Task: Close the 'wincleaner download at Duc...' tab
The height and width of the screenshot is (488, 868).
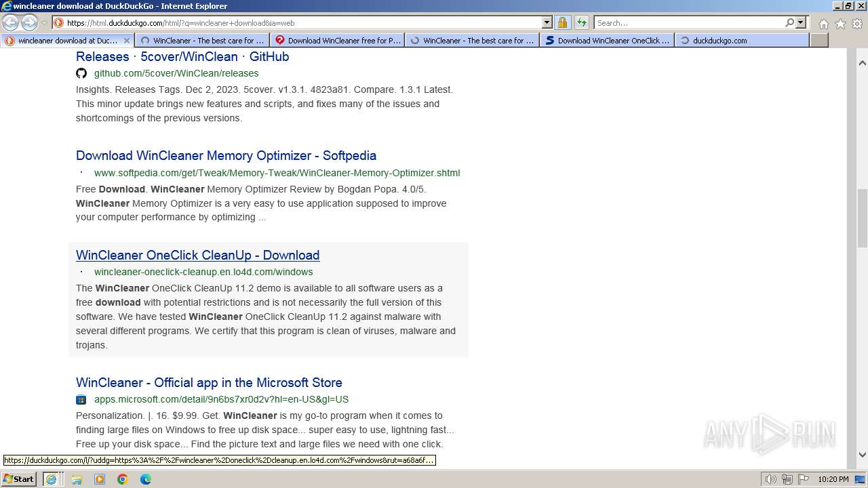Action: click(x=126, y=41)
